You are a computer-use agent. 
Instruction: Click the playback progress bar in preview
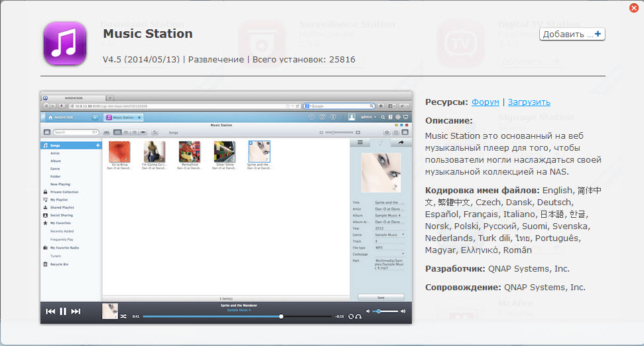click(237, 316)
